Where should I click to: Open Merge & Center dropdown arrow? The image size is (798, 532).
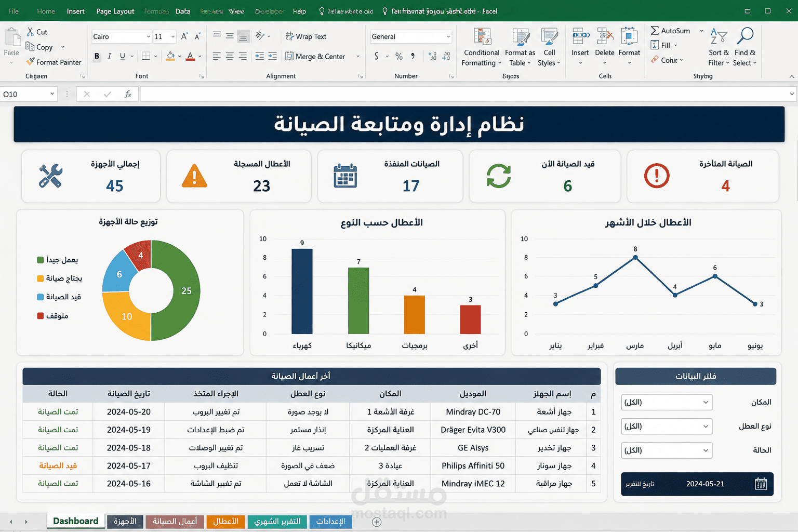click(x=358, y=56)
